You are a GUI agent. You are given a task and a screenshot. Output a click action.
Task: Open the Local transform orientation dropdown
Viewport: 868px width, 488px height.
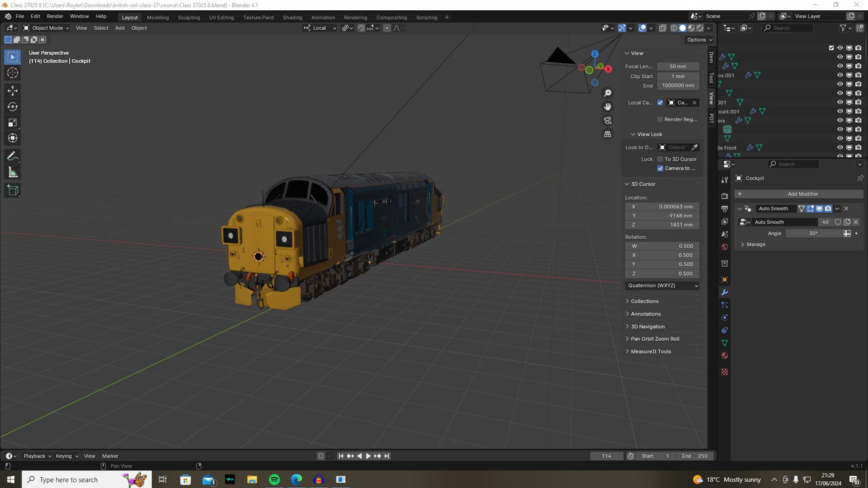pyautogui.click(x=319, y=28)
